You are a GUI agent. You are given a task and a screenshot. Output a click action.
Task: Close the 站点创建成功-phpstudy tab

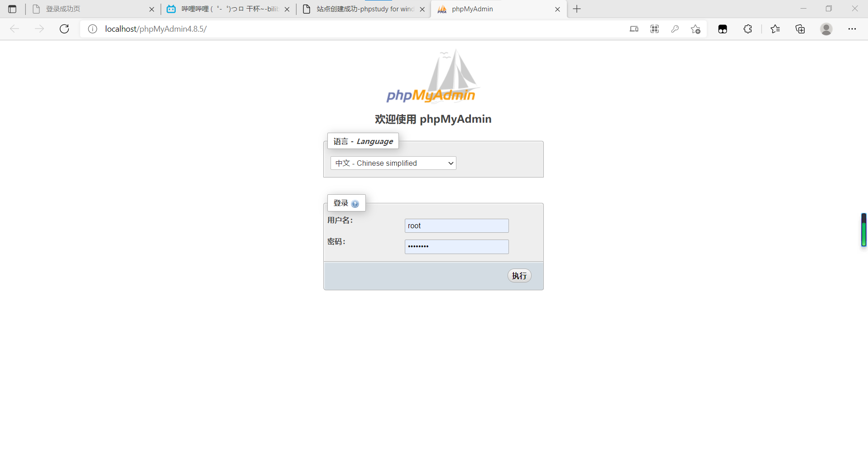(x=422, y=9)
